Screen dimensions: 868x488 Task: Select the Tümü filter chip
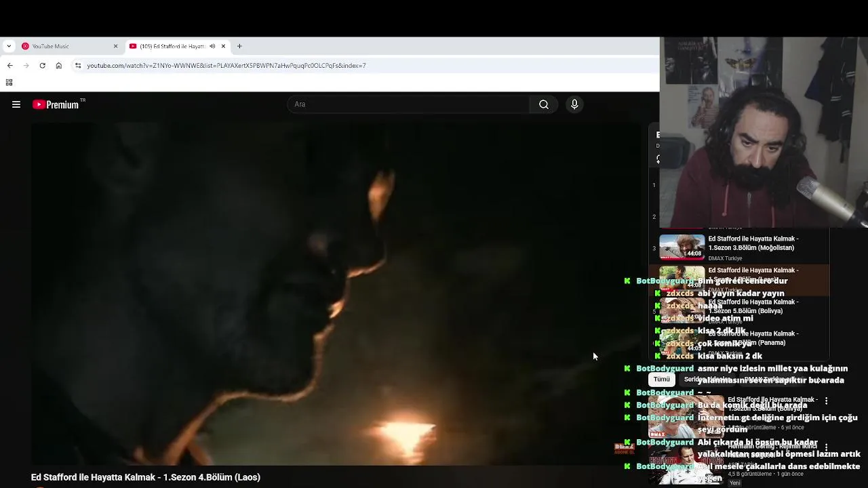(662, 380)
